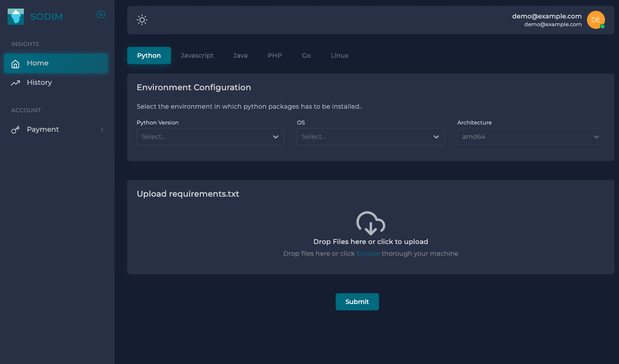Switch to light mode using the brightness toggle
The image size is (619, 364).
[142, 20]
